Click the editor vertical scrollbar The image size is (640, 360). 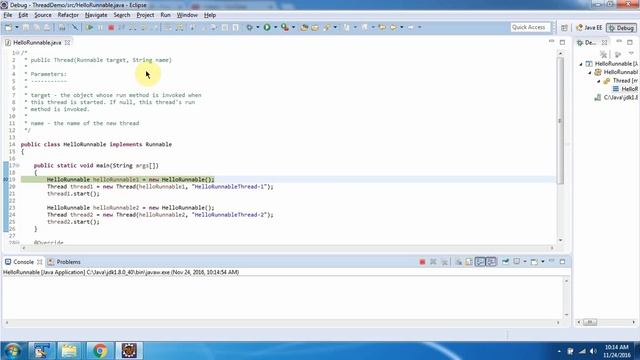coord(560,120)
